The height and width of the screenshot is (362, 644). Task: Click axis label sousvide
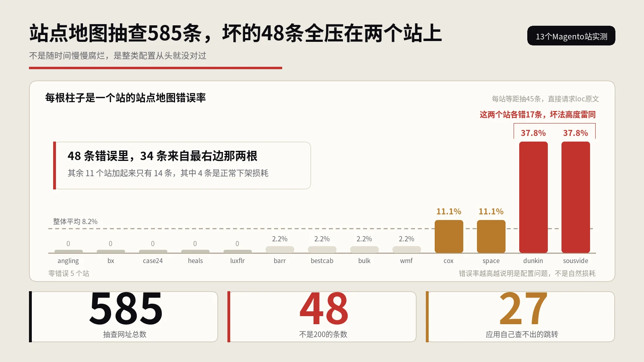pos(576,261)
